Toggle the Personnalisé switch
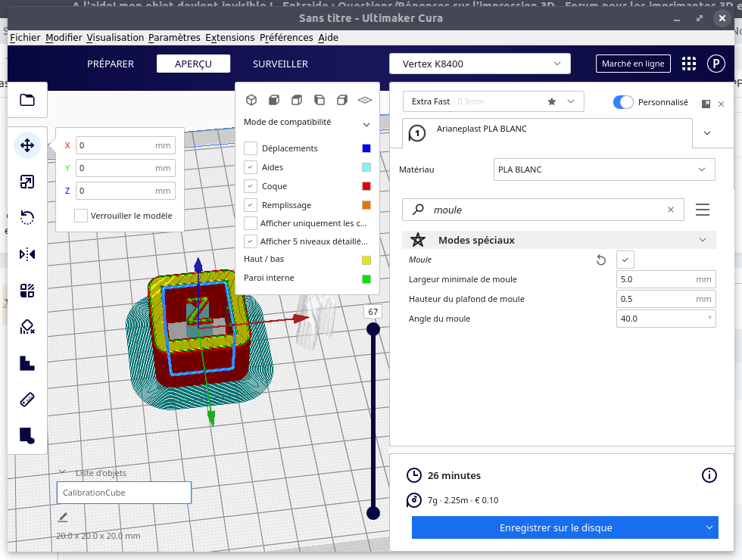Viewport: 742px width, 560px height. [622, 102]
